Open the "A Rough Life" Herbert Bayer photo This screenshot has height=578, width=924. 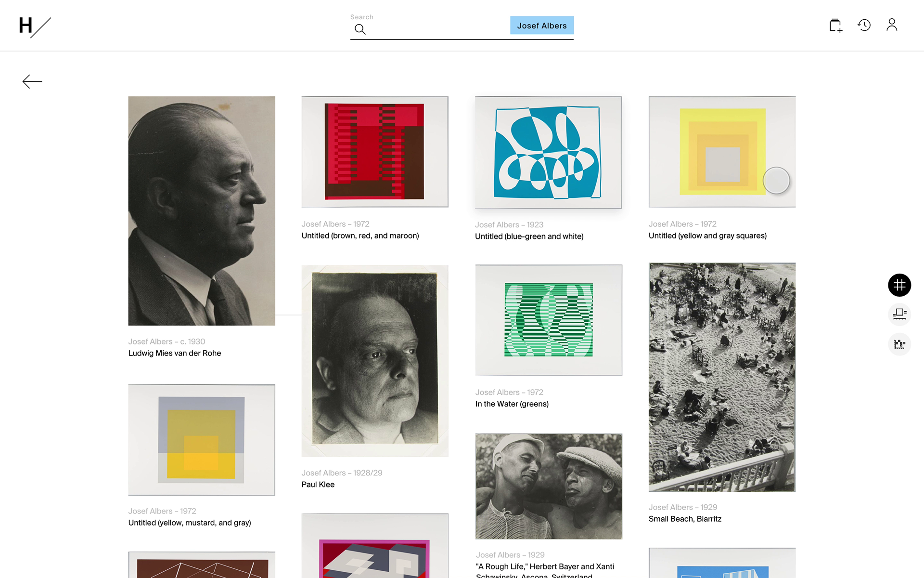coord(549,486)
